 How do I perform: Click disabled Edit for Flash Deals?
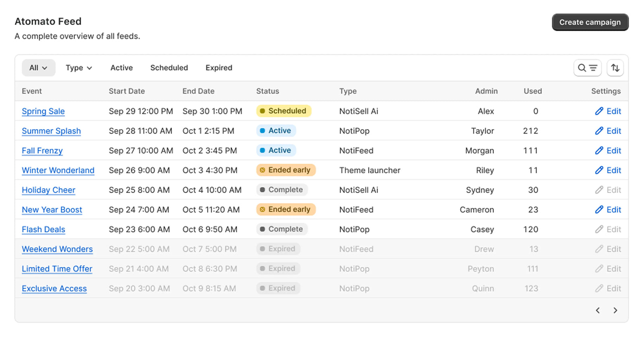point(608,229)
